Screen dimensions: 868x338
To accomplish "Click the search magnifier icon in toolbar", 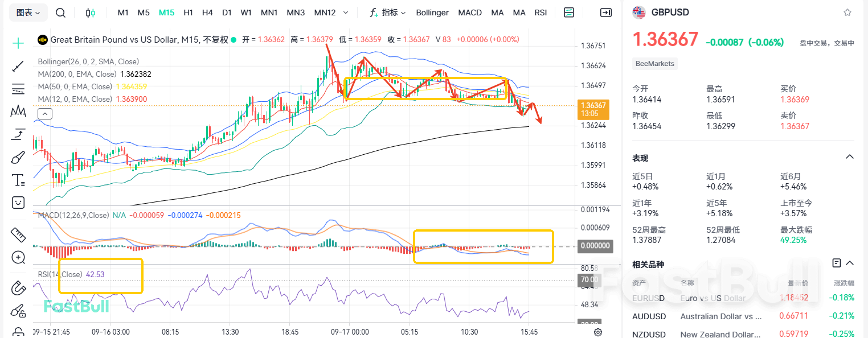I will 60,13.
